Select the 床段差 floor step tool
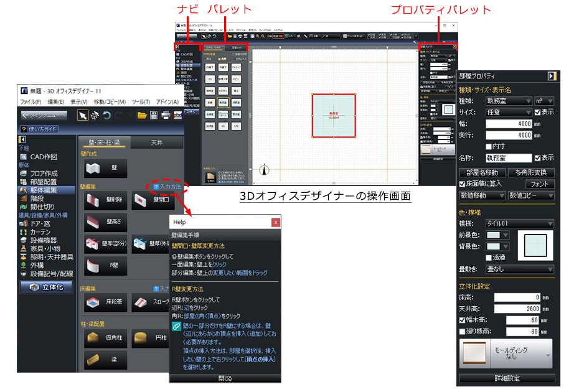The height and width of the screenshot is (392, 579). (x=105, y=302)
